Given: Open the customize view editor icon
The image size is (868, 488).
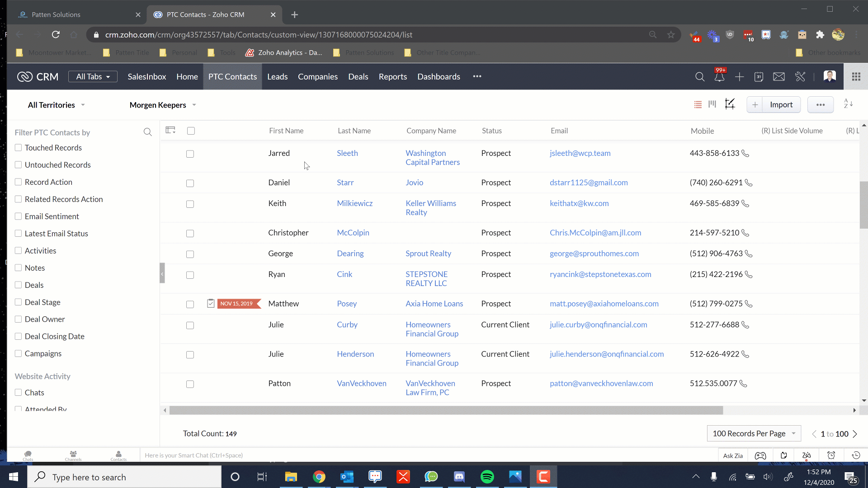Looking at the screenshot, I should (x=730, y=104).
